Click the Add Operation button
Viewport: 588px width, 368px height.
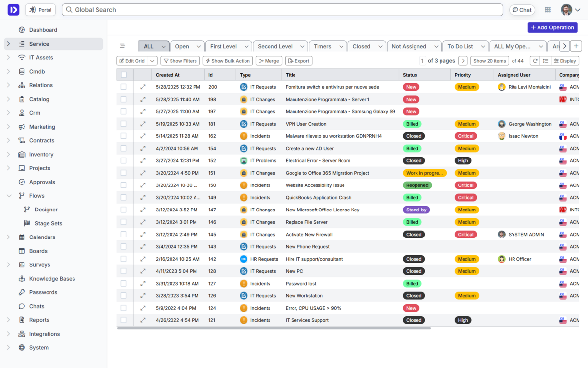[552, 27]
